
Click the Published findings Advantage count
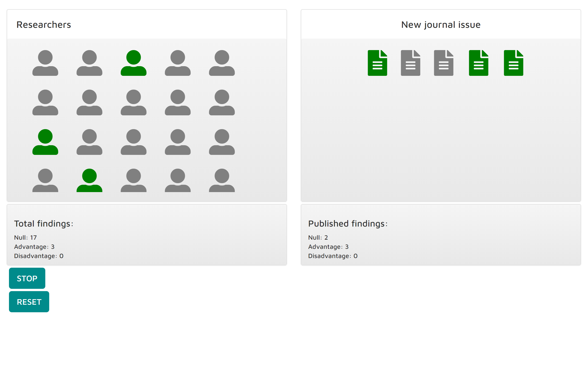pos(328,247)
